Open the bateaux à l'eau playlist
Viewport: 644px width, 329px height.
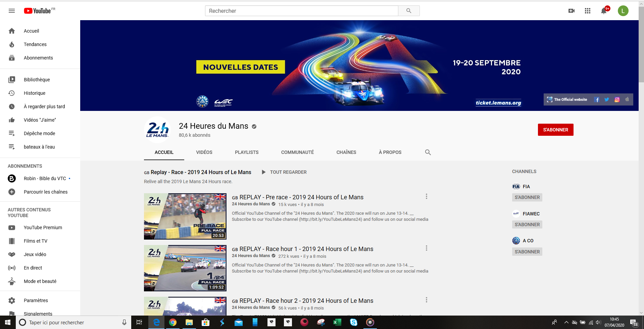click(x=40, y=147)
